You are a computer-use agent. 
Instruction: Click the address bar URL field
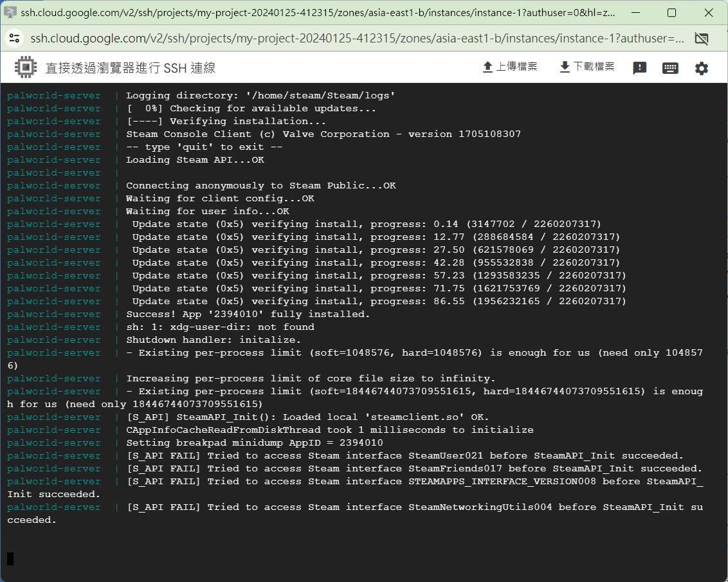pos(357,39)
